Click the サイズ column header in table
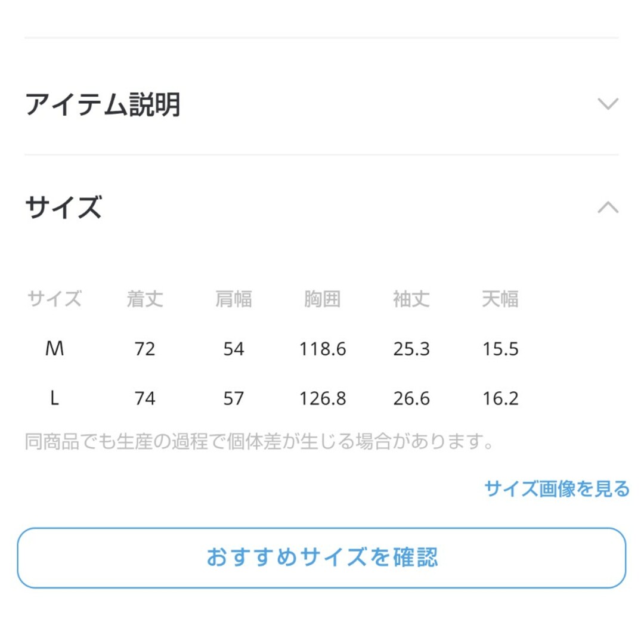644x644 pixels. tap(55, 299)
